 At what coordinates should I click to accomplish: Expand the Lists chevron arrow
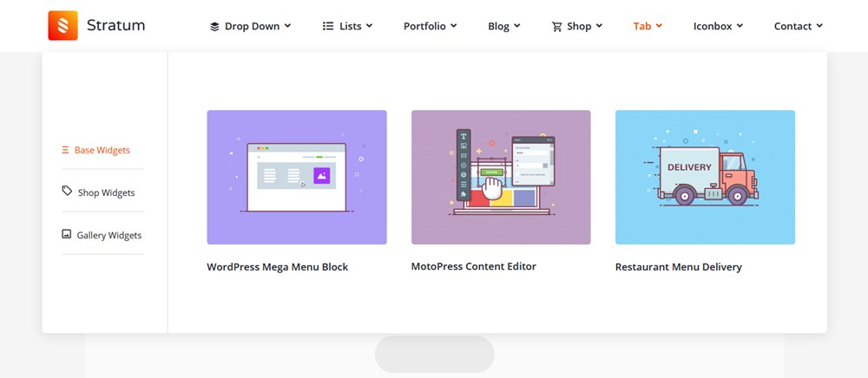click(x=369, y=25)
